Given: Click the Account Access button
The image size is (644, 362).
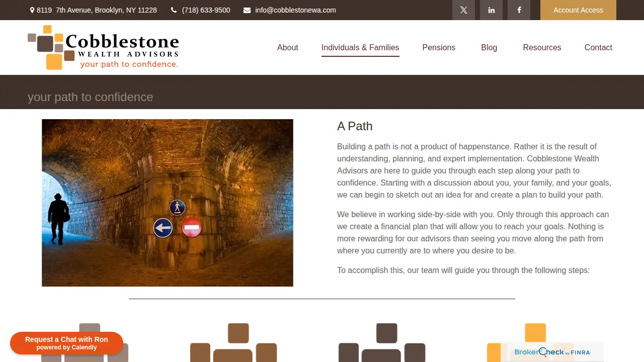Looking at the screenshot, I should 578,10.
